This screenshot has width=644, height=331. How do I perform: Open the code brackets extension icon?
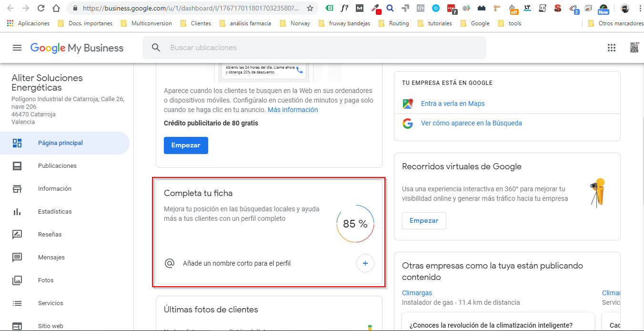pos(420,8)
